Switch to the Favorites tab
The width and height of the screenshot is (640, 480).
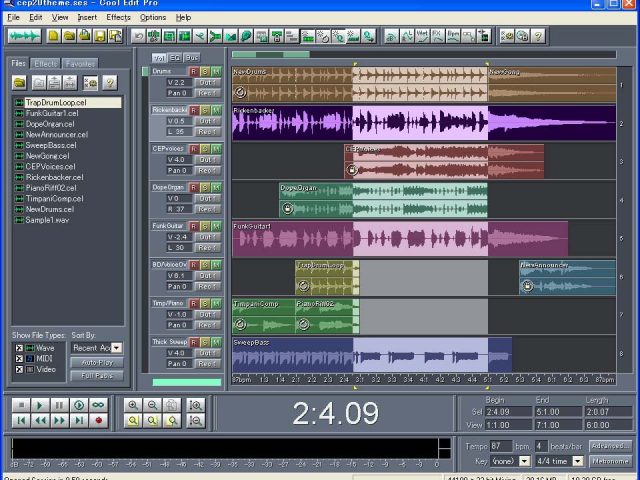click(x=80, y=63)
